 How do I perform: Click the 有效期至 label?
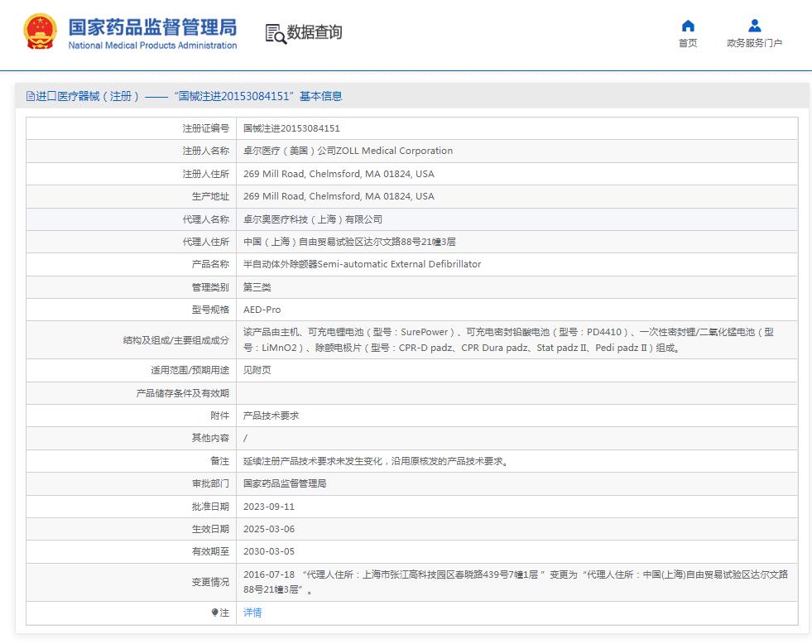point(210,551)
